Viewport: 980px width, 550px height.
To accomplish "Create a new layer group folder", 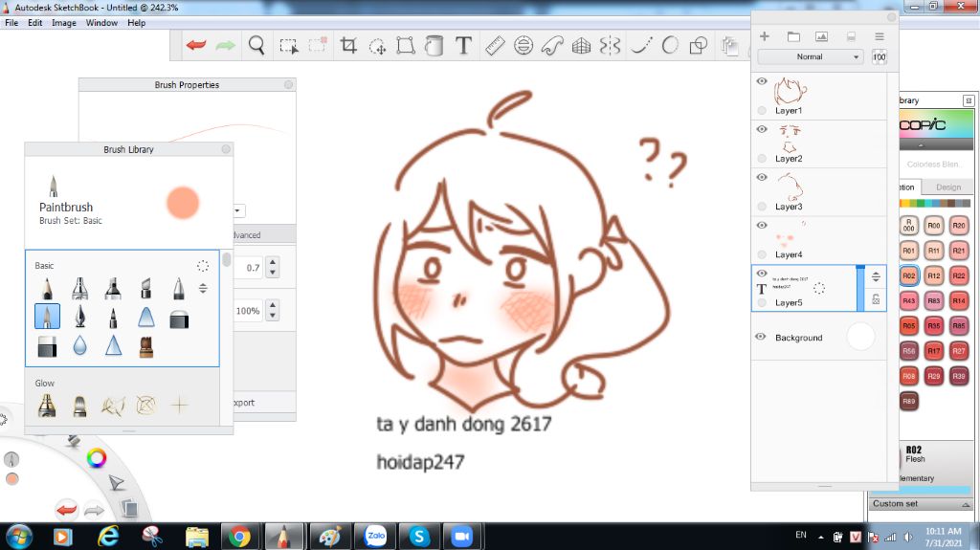I will click(793, 36).
